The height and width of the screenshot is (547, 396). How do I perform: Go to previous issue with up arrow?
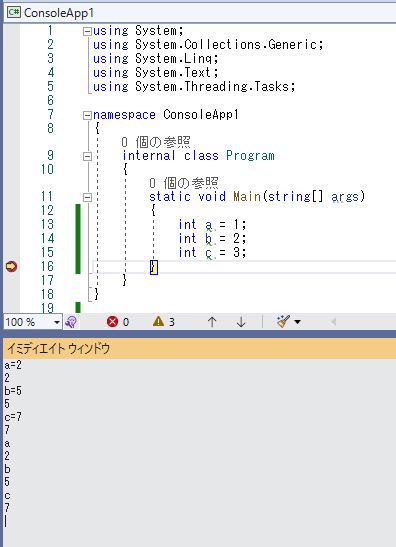(x=212, y=322)
